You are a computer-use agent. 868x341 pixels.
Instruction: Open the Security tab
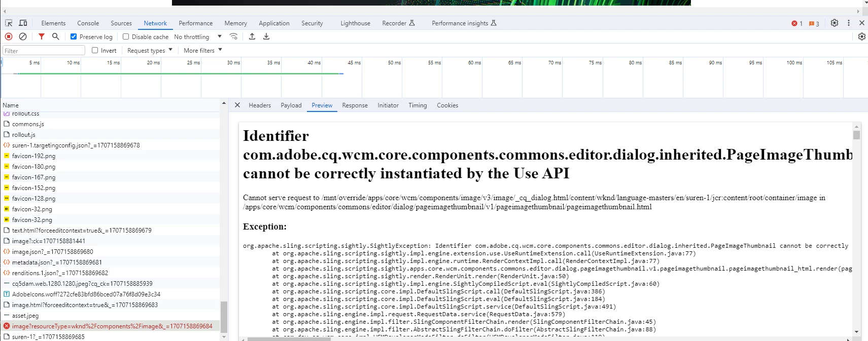[312, 23]
